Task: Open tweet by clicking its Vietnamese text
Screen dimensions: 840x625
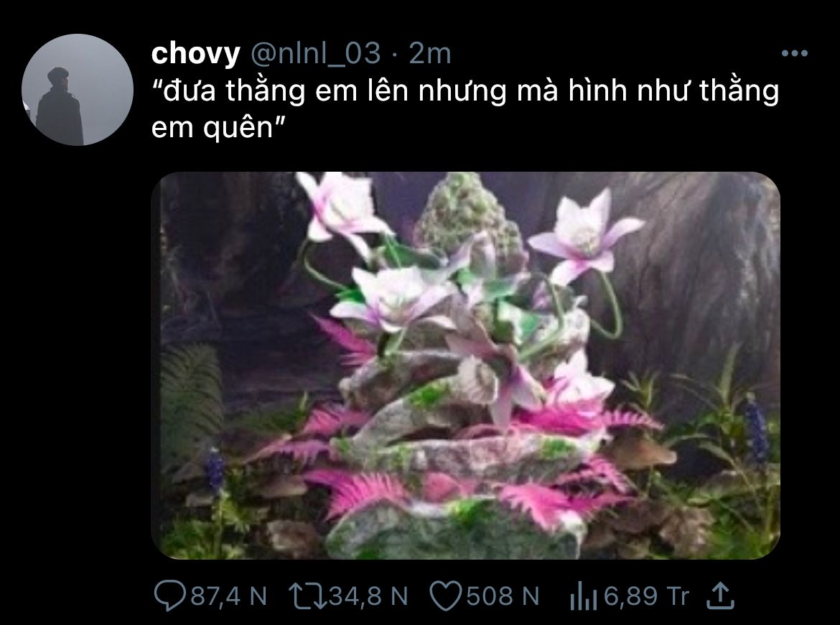Action: pos(465,108)
